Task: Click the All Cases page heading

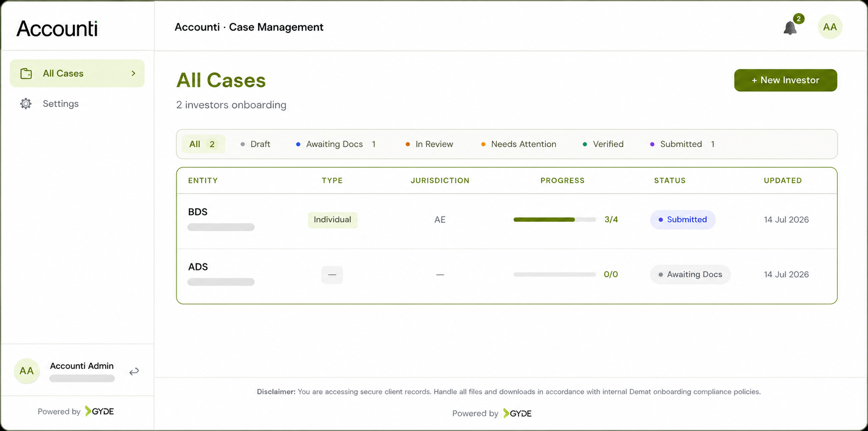Action: [x=221, y=80]
